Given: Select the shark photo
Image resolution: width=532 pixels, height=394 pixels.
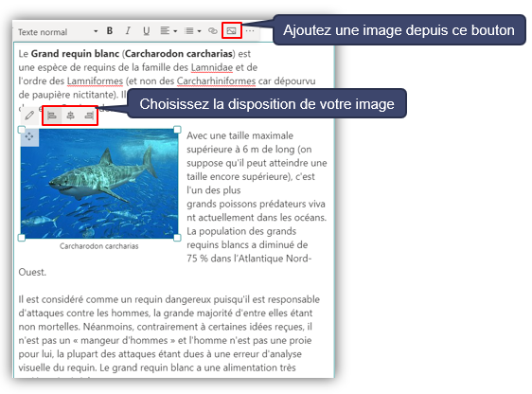Looking at the screenshot, I should 99,184.
